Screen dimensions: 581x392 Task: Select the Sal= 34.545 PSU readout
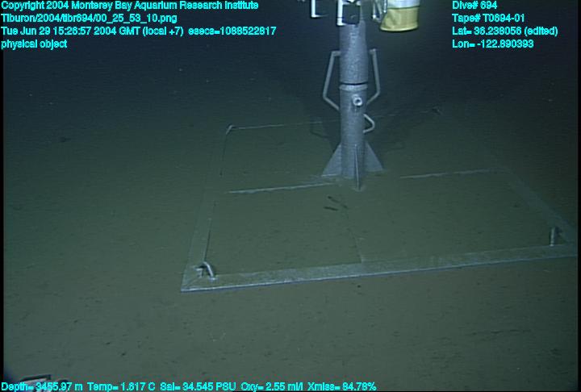[198, 387]
